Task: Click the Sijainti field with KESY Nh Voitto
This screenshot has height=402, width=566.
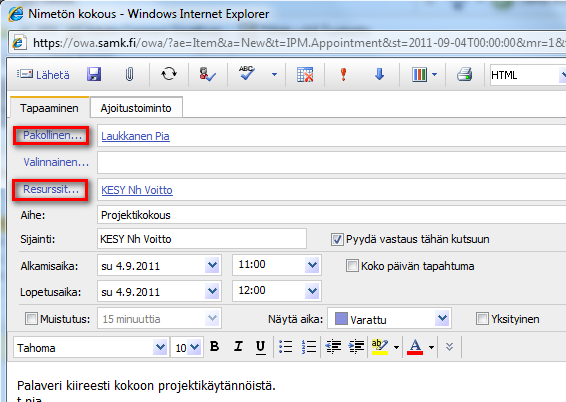Action: point(202,239)
